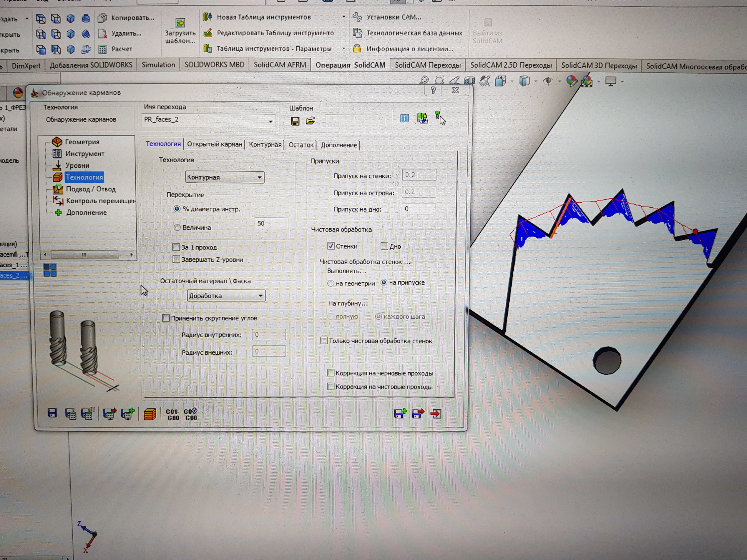
Task: Switch to the 'Открытый карман' tab
Action: [x=214, y=144]
